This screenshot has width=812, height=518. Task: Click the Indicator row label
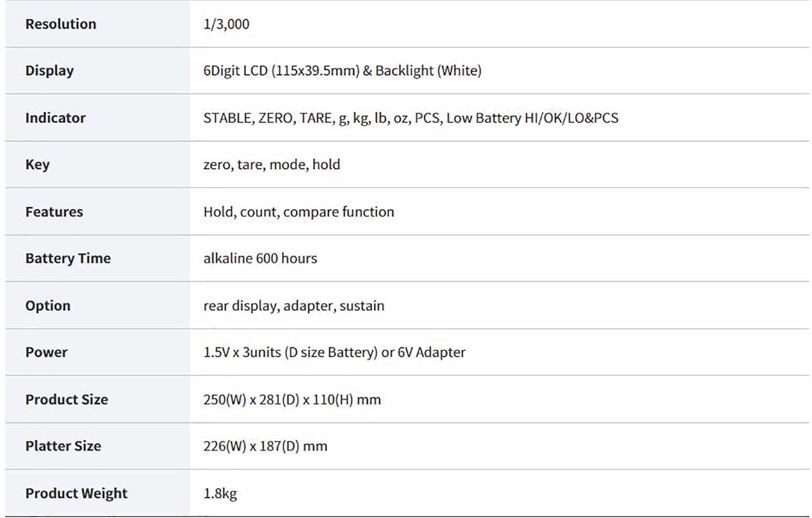[x=55, y=118]
